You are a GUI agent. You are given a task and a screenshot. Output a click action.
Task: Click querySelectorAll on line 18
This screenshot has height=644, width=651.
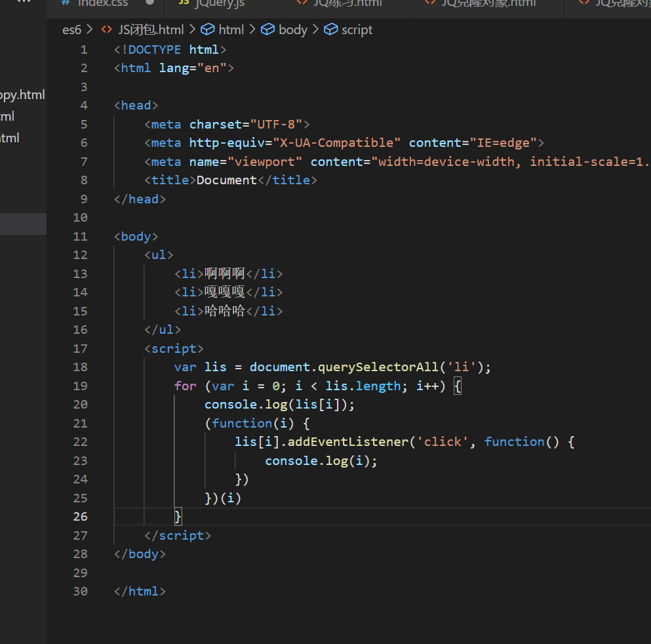[378, 367]
